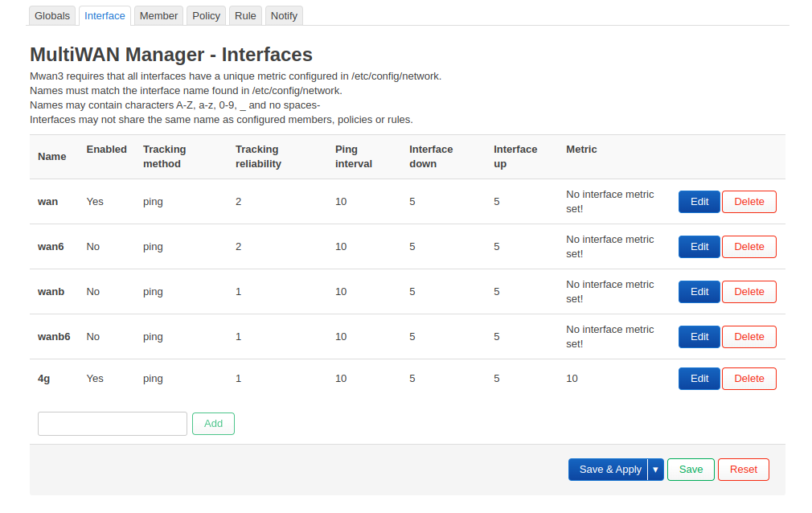The image size is (812, 513).
Task: Click the 'Name' column header
Action: pos(51,157)
